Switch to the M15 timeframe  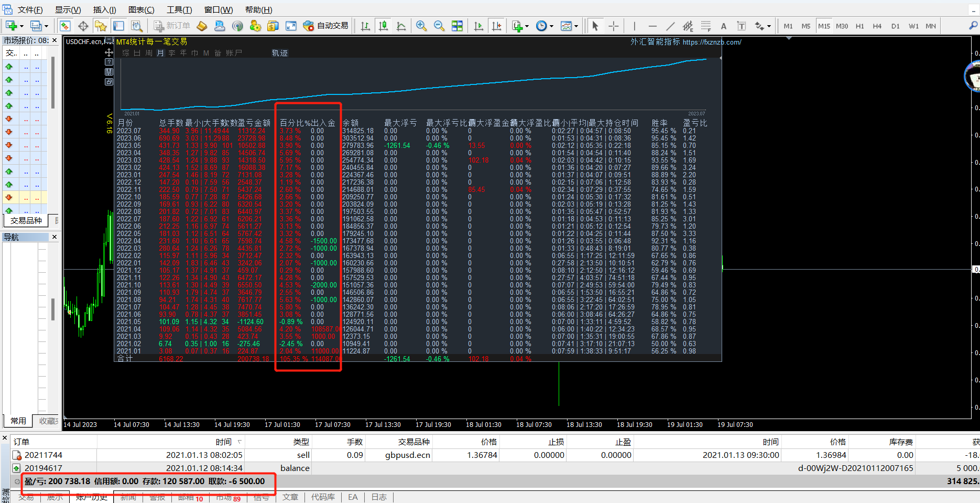[x=824, y=26]
